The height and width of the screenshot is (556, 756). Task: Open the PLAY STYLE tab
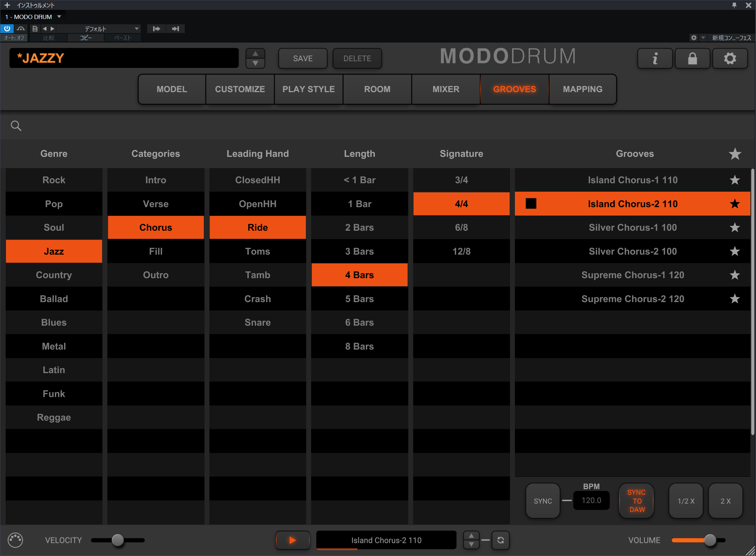coord(308,89)
